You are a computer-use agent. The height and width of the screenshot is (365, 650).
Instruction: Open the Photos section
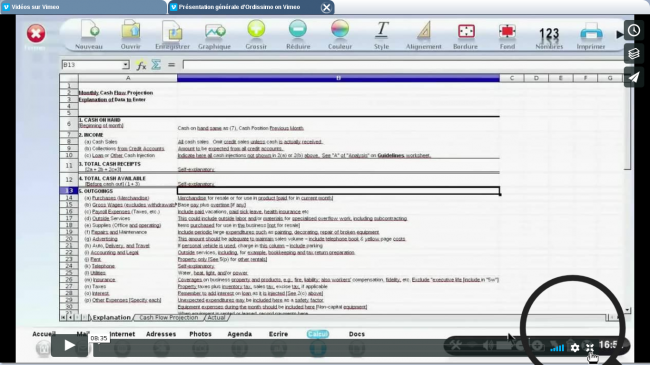click(200, 334)
